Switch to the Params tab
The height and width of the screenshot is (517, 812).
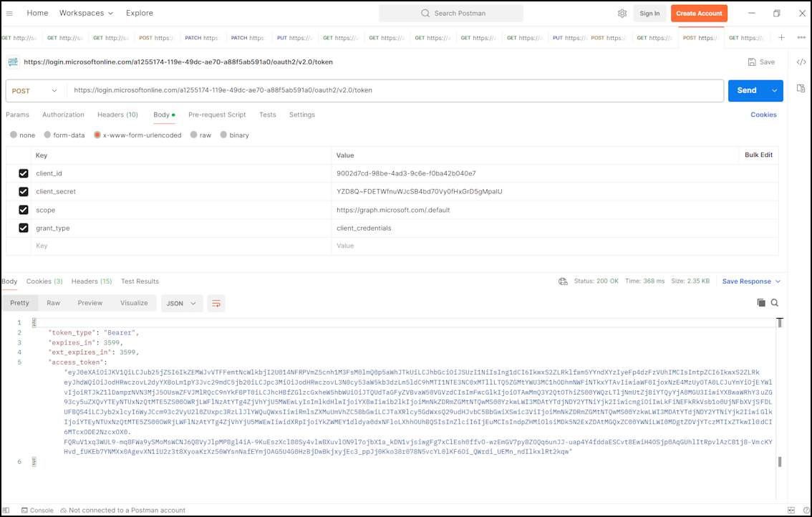click(x=18, y=115)
